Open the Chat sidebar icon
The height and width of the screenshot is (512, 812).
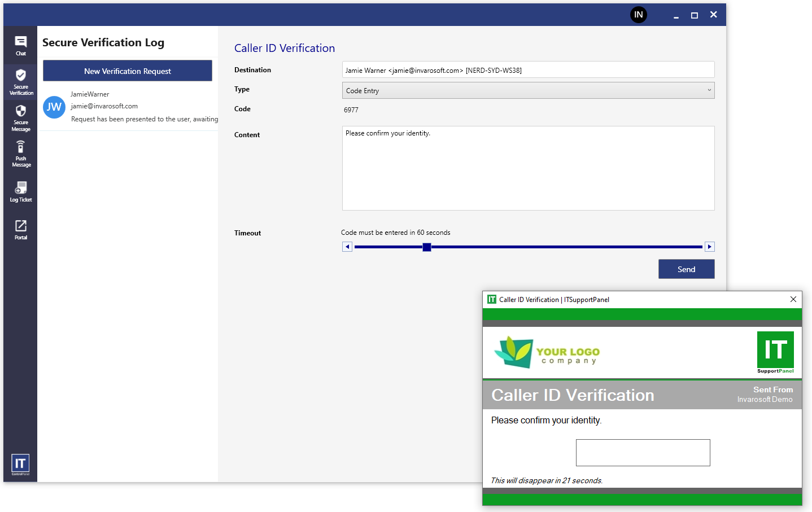(21, 45)
